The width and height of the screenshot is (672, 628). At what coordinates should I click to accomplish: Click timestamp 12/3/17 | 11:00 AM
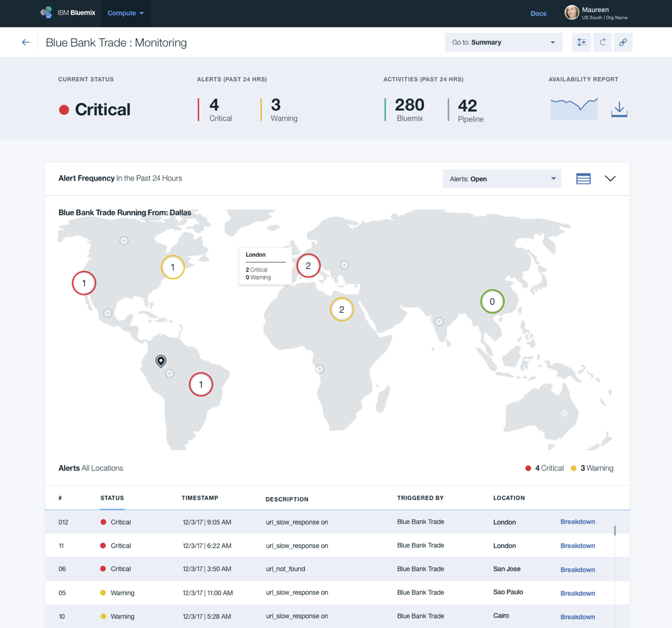208,593
